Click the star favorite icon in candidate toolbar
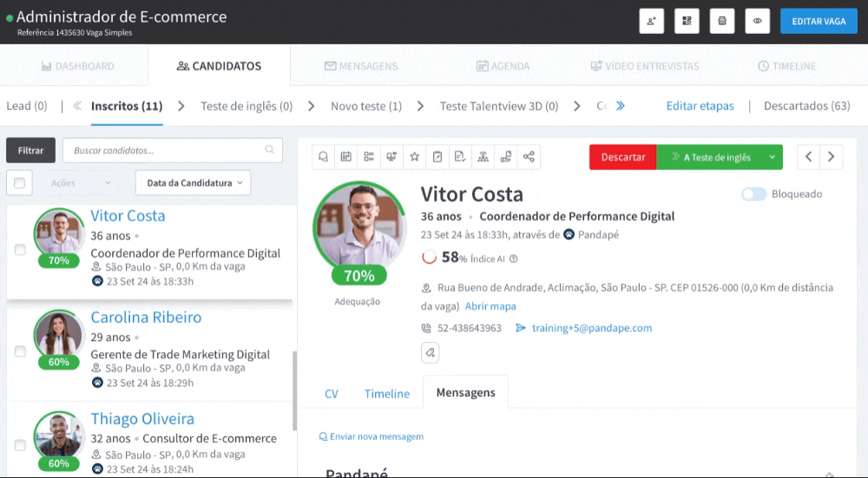Viewport: 868px width, 478px height. (x=414, y=157)
